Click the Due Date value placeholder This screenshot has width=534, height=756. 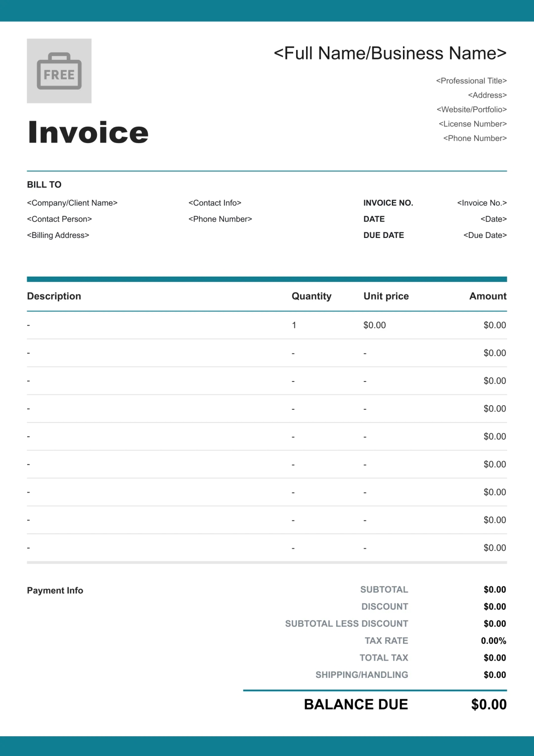pos(485,236)
